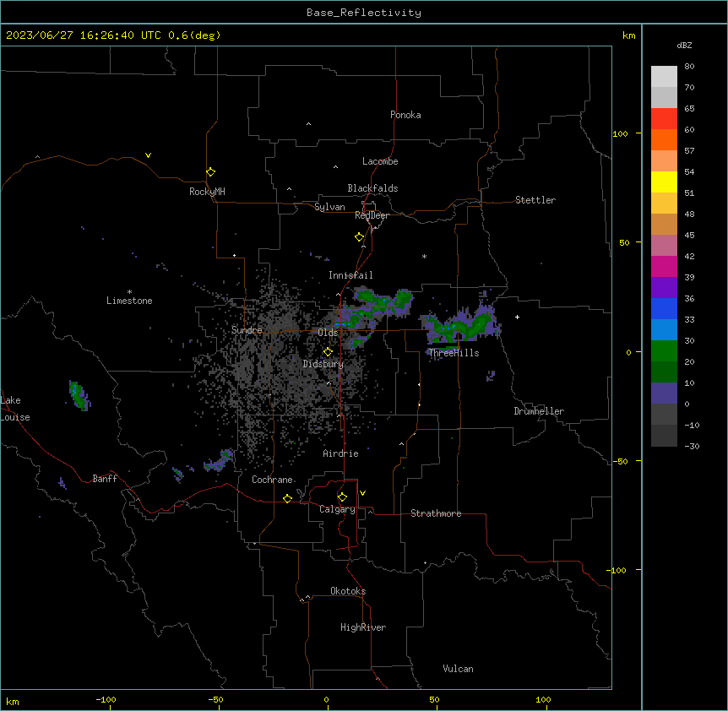Click the Ponoka city label

[x=405, y=115]
